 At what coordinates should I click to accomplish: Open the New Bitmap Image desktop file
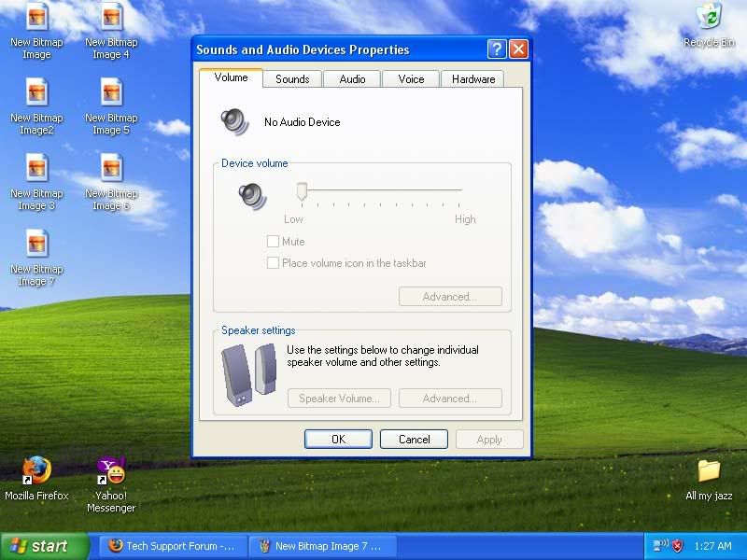[36, 31]
